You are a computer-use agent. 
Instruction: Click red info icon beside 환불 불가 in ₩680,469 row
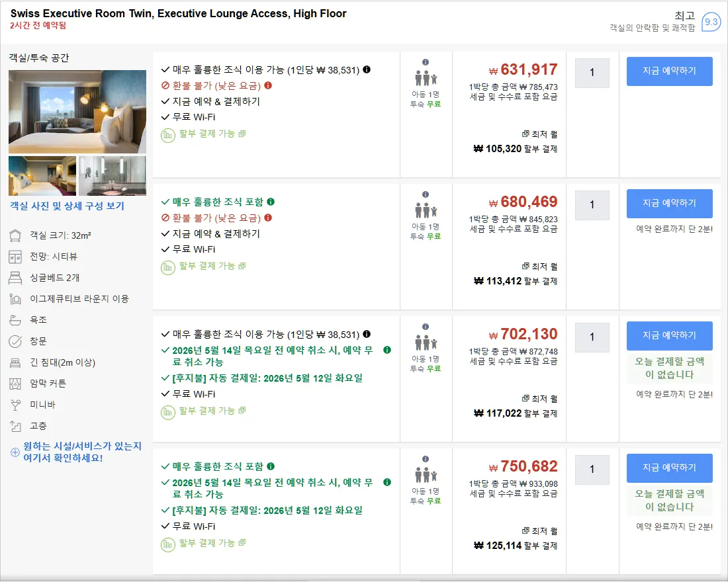tap(268, 218)
